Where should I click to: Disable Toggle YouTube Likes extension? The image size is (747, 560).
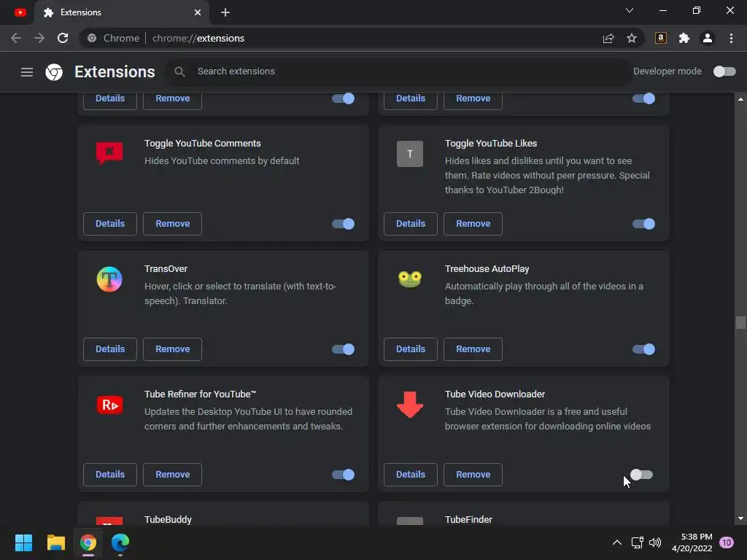(643, 224)
